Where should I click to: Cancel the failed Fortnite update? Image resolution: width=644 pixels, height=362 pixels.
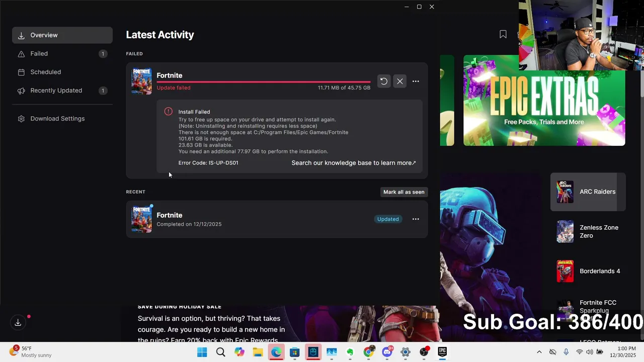399,81
